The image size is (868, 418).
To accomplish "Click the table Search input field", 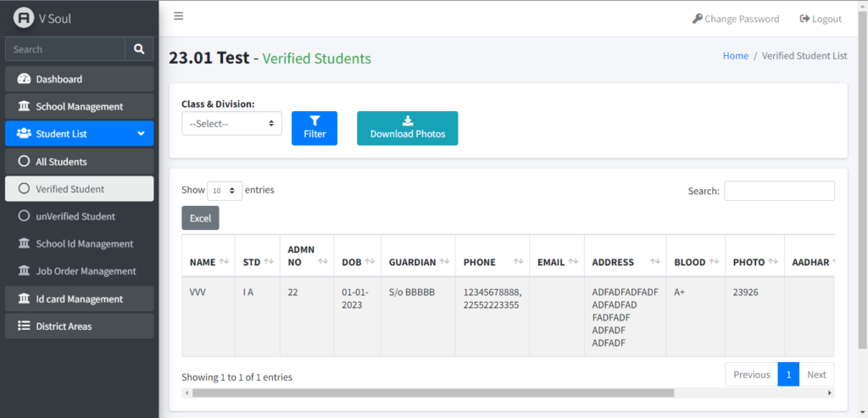I will coord(780,191).
